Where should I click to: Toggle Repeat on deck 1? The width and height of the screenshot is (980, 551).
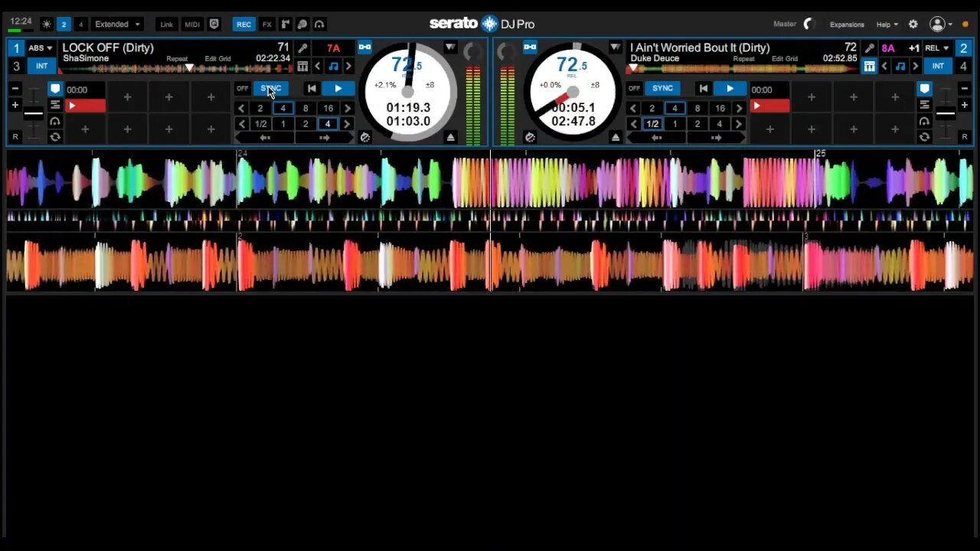point(177,59)
